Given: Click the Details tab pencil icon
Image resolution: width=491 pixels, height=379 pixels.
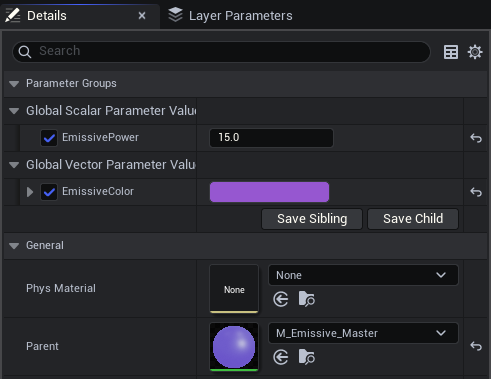Looking at the screenshot, I should click(13, 16).
